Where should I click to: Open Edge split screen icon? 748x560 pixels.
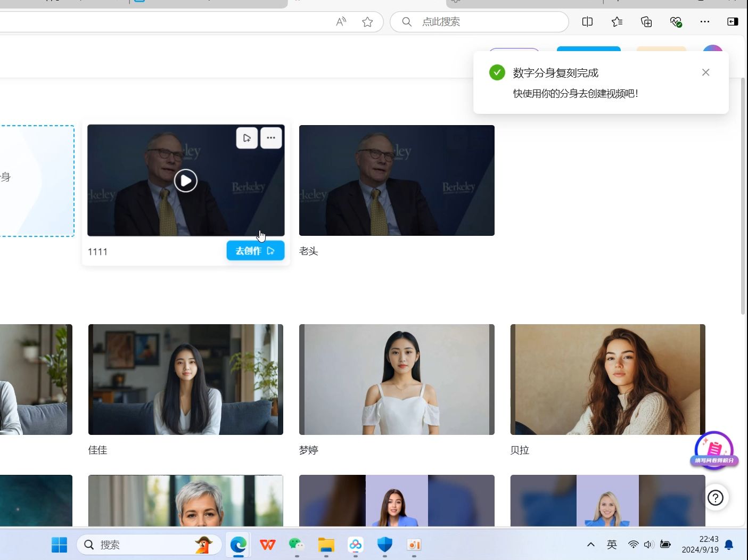coord(587,22)
